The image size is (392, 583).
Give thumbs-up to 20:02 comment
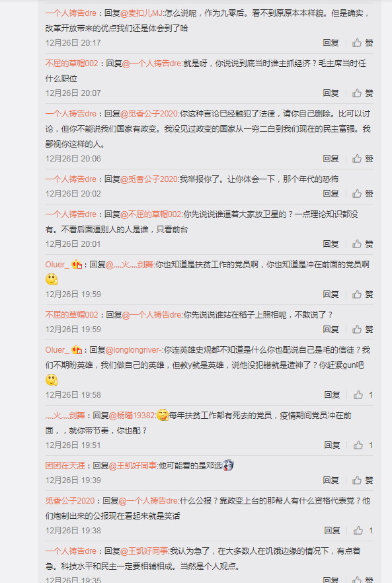pos(362,193)
